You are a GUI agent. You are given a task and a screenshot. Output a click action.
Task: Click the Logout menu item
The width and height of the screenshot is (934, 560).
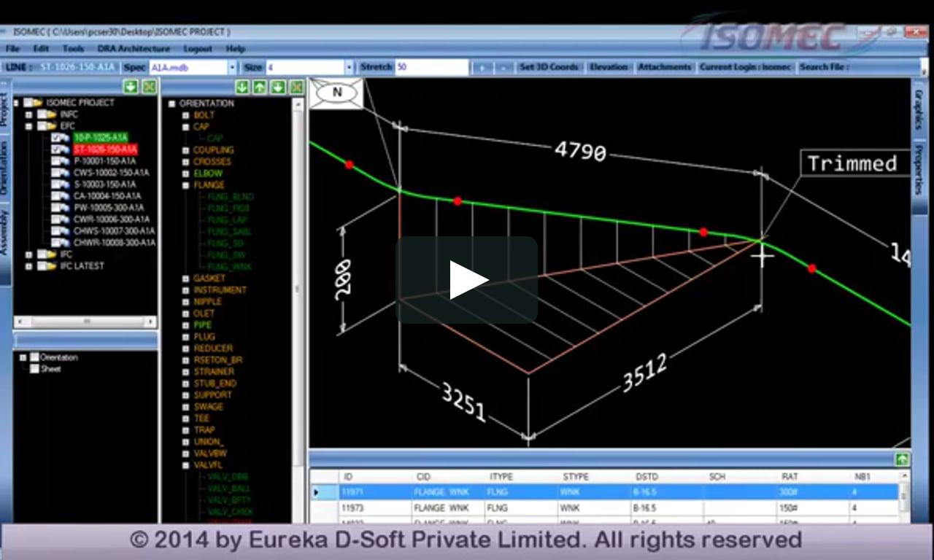(x=198, y=49)
